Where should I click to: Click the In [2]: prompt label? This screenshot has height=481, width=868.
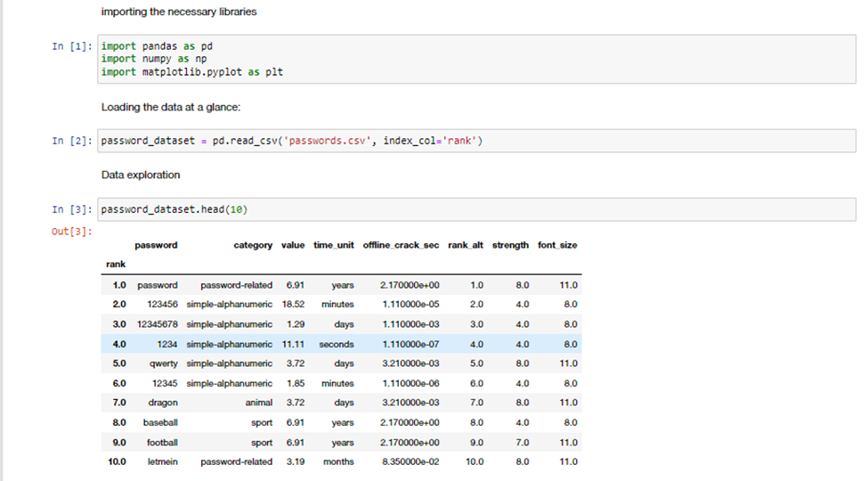(72, 141)
